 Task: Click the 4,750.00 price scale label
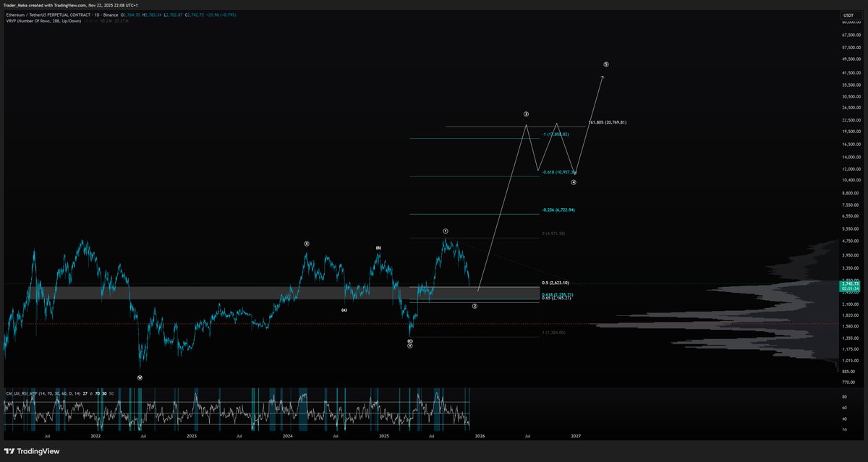coord(850,241)
